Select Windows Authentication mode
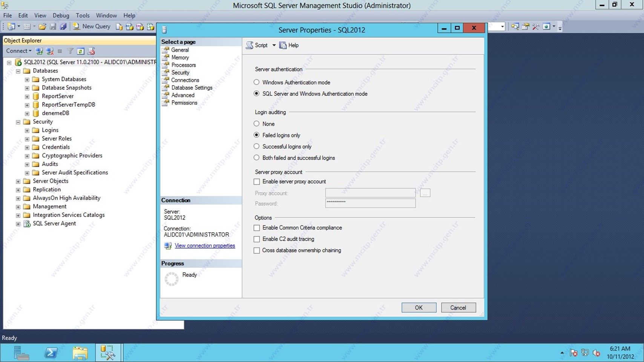Image resolution: width=644 pixels, height=362 pixels. 256,82
